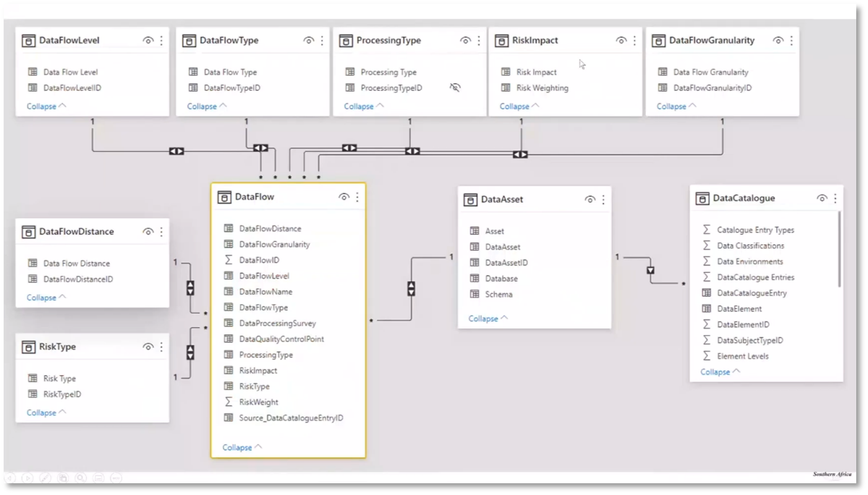Viewport: 868px width, 495px height.
Task: Toggle visibility of DataCatalogue table
Action: pos(822,198)
